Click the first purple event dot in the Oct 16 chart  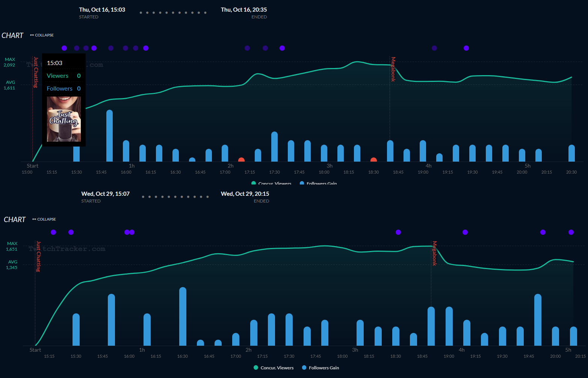pyautogui.click(x=64, y=48)
